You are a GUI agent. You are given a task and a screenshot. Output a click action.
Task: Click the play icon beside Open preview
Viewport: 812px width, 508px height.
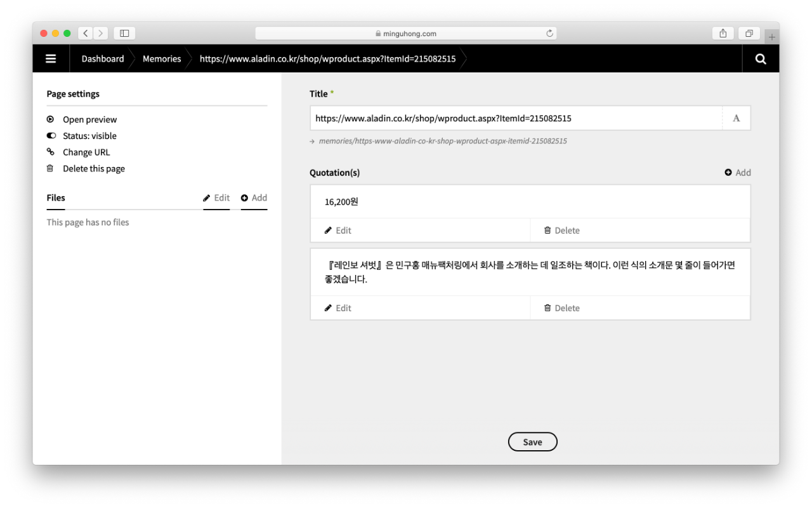[x=50, y=119]
